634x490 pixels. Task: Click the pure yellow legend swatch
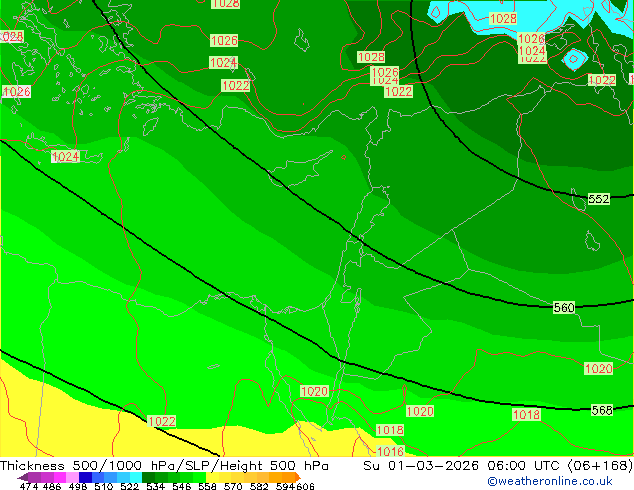212,477
